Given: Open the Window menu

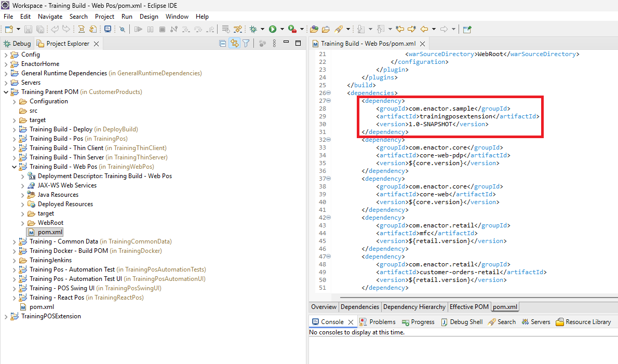Looking at the screenshot, I should tap(177, 17).
